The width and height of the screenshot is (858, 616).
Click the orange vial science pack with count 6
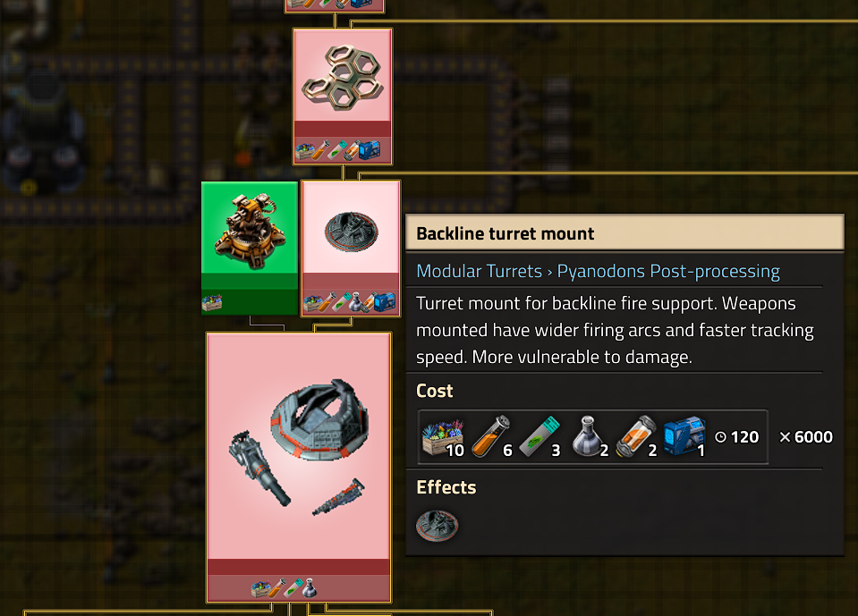491,437
